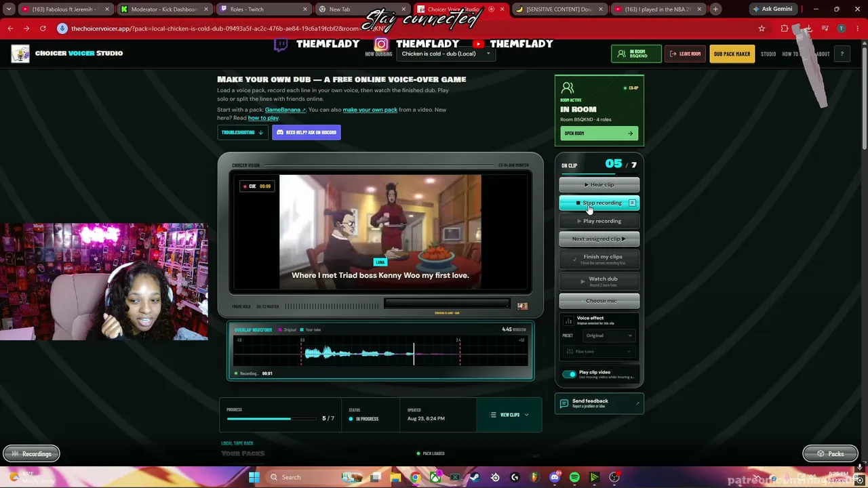This screenshot has height=488, width=868.
Task: Click the Choose mic button
Action: [599, 301]
